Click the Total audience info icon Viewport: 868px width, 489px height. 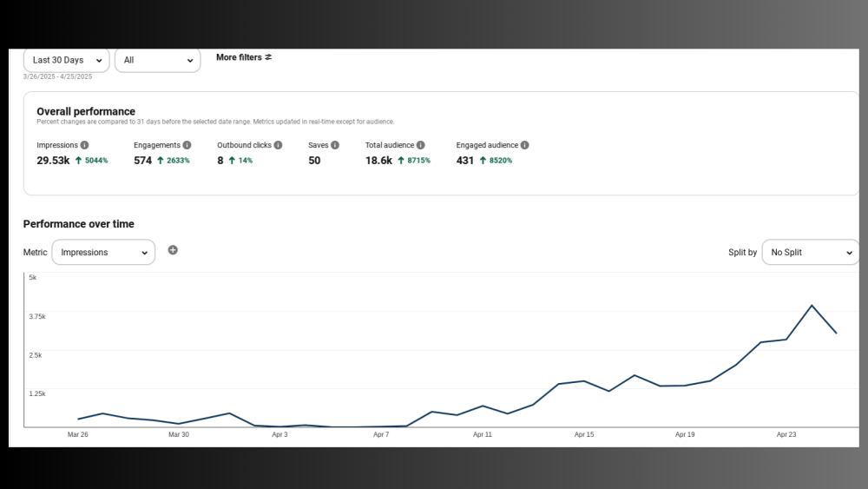[x=420, y=145]
